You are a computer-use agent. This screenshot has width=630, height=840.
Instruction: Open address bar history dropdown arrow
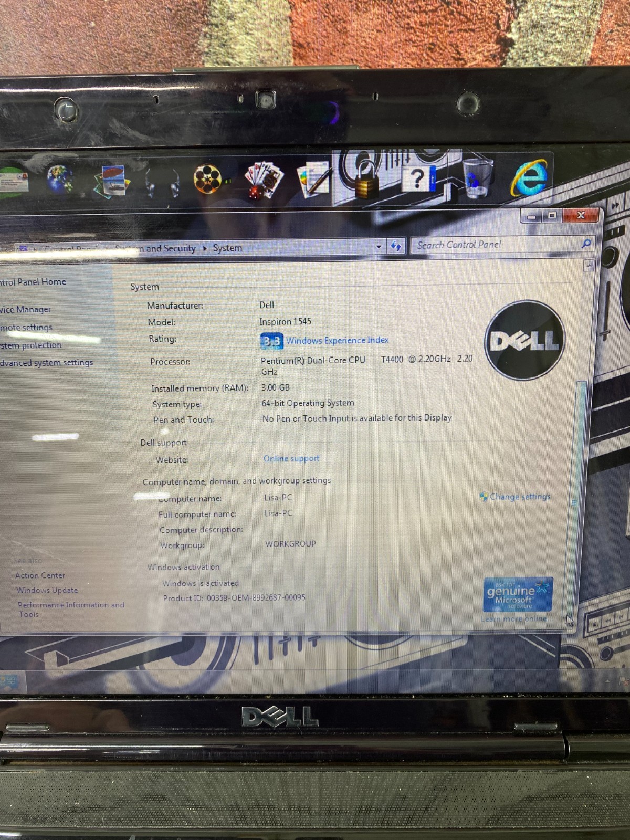point(379,246)
